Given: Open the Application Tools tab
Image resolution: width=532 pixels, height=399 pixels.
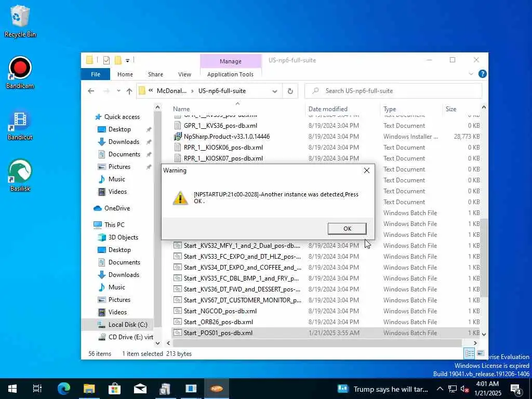Looking at the screenshot, I should (x=230, y=74).
